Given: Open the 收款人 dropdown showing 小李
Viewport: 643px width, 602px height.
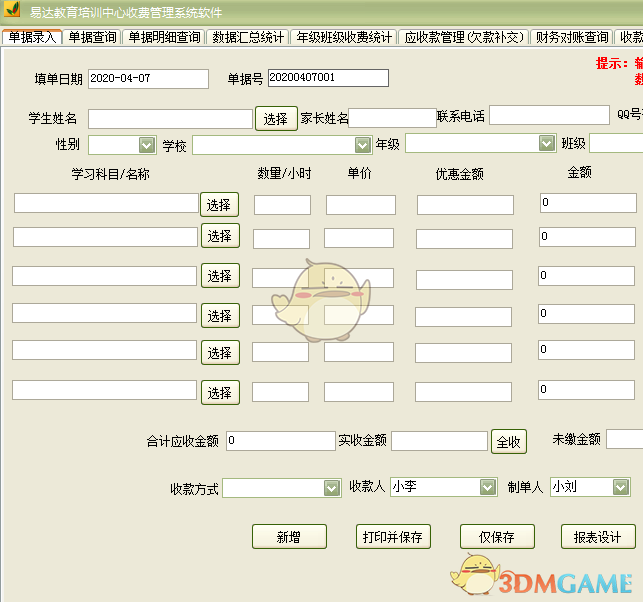Looking at the screenshot, I should (x=444, y=487).
